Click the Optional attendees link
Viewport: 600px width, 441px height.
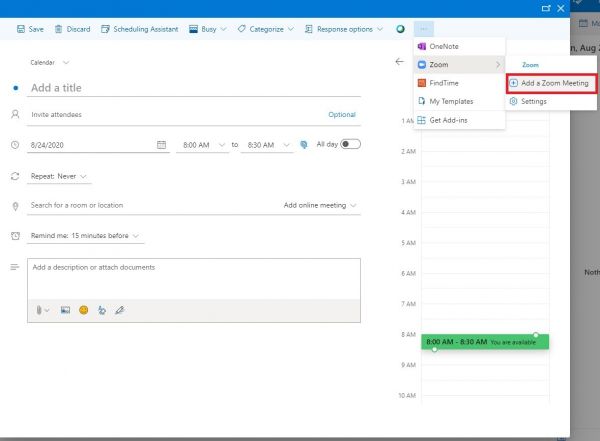[341, 115]
